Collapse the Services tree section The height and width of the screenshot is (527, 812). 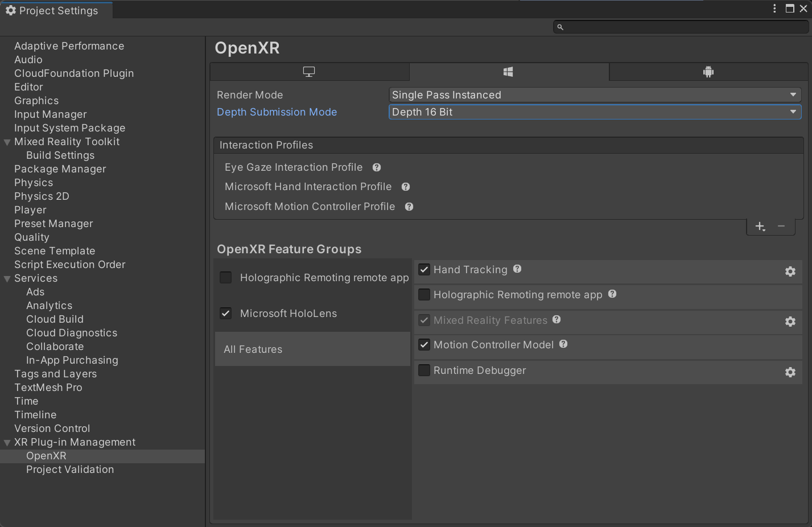7,279
